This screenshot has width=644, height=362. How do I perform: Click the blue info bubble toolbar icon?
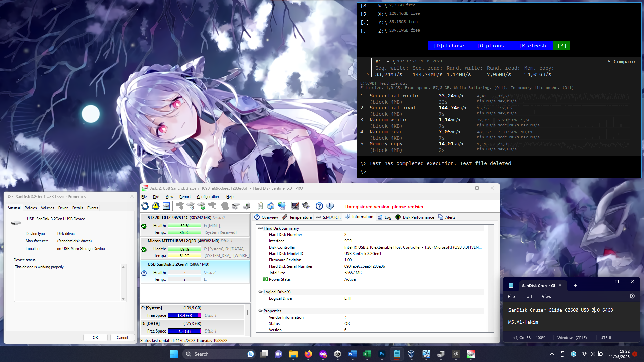330,206
